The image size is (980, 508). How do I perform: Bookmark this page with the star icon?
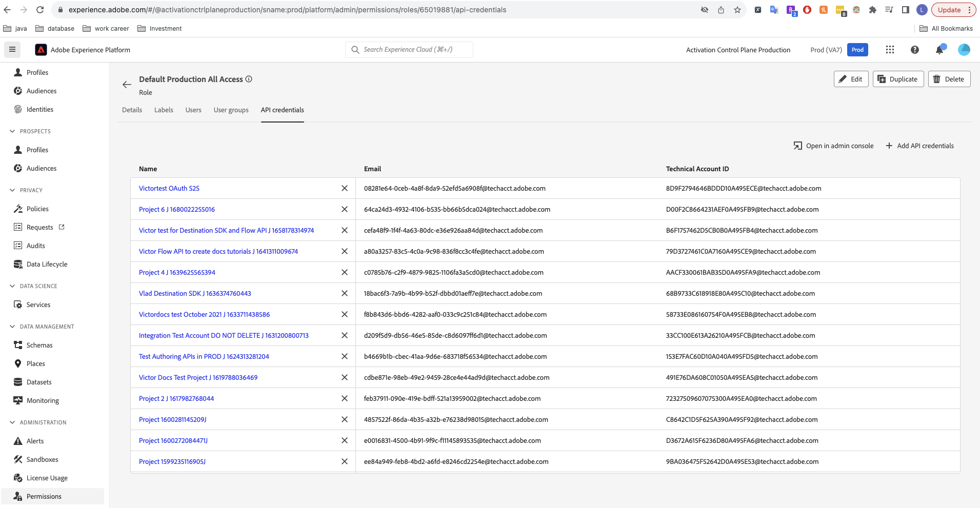pyautogui.click(x=737, y=10)
